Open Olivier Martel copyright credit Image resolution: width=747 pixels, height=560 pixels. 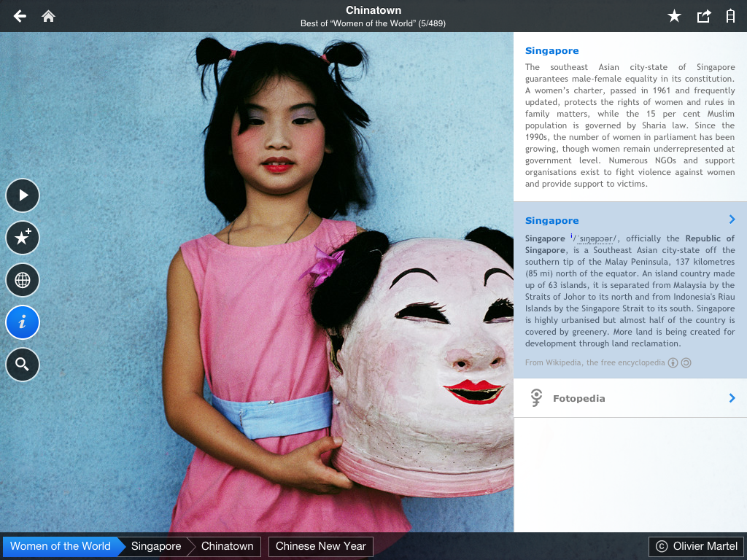696,546
